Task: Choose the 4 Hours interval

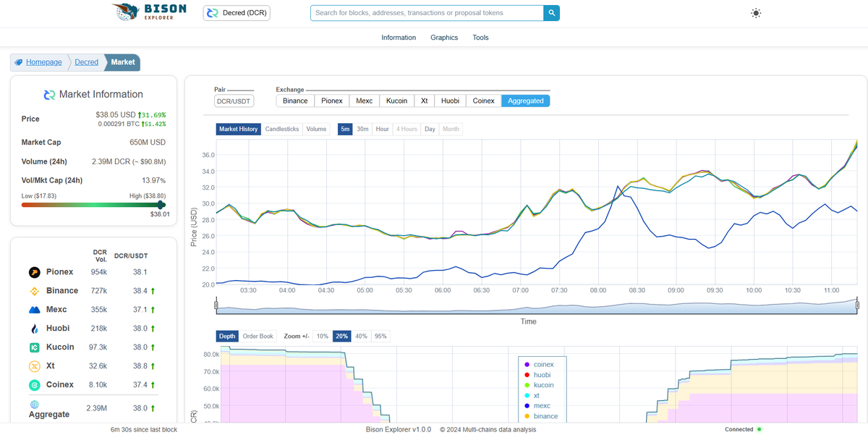Action: pyautogui.click(x=407, y=130)
